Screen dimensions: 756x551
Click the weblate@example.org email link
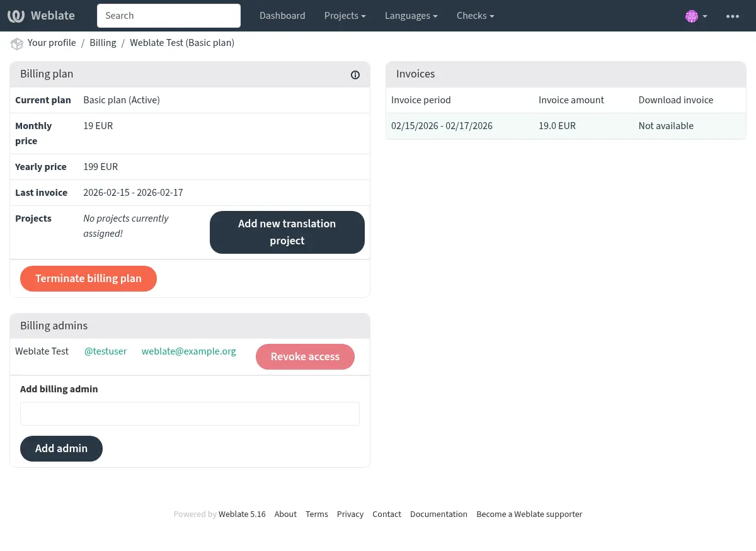[x=188, y=351]
